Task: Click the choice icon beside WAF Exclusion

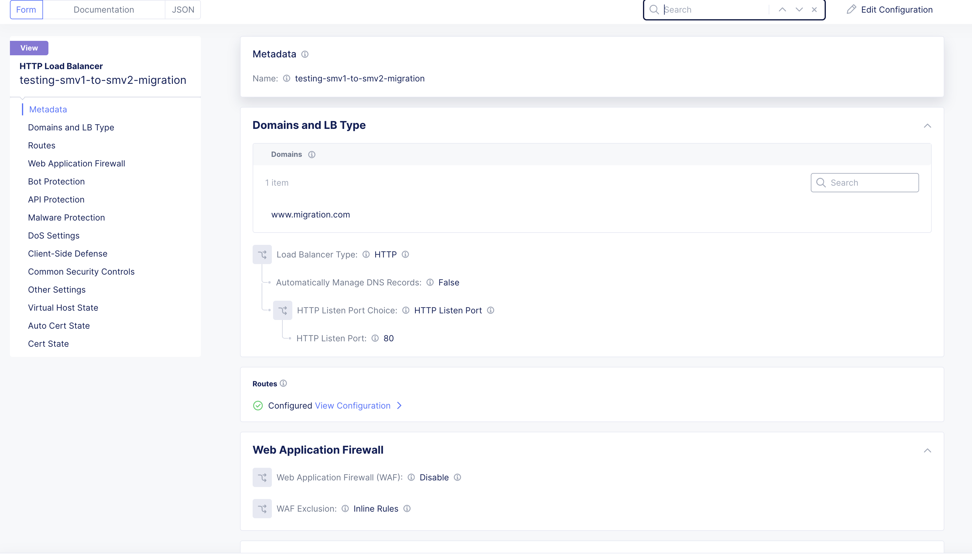Action: 262,508
